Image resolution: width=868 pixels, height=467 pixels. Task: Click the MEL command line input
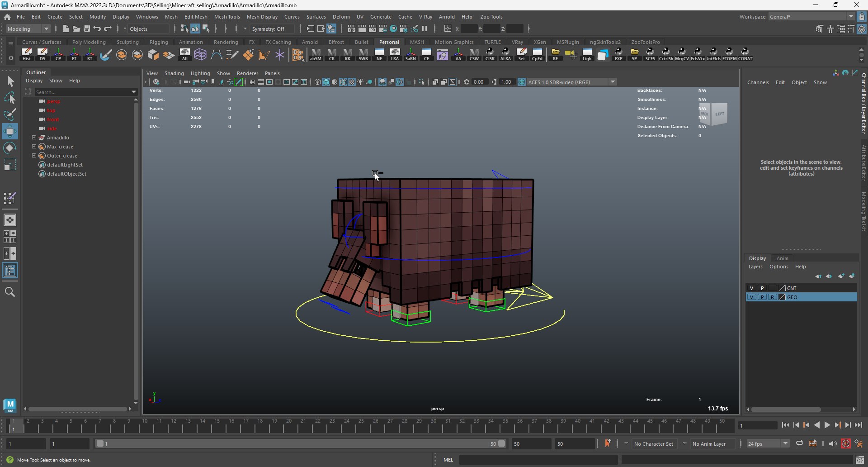(x=538, y=460)
